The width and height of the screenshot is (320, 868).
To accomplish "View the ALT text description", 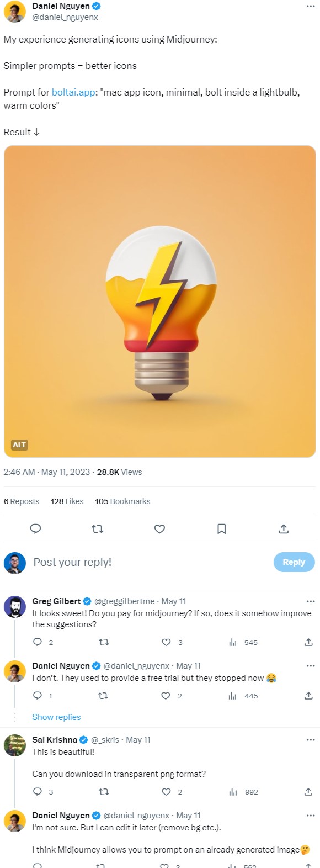I will pos(19,444).
